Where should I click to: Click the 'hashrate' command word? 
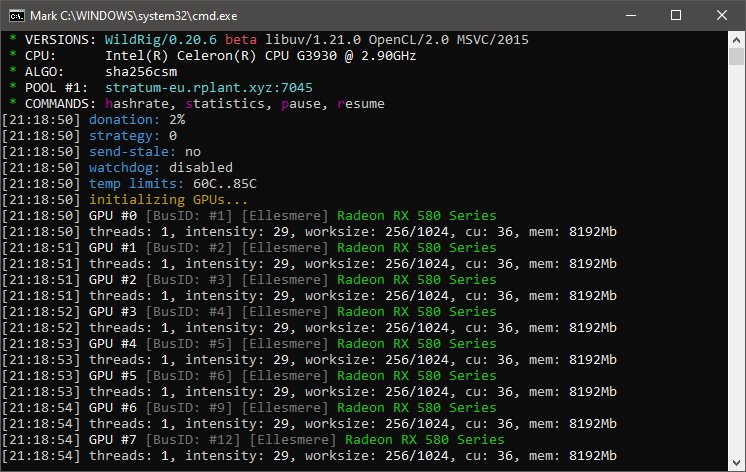pos(137,104)
